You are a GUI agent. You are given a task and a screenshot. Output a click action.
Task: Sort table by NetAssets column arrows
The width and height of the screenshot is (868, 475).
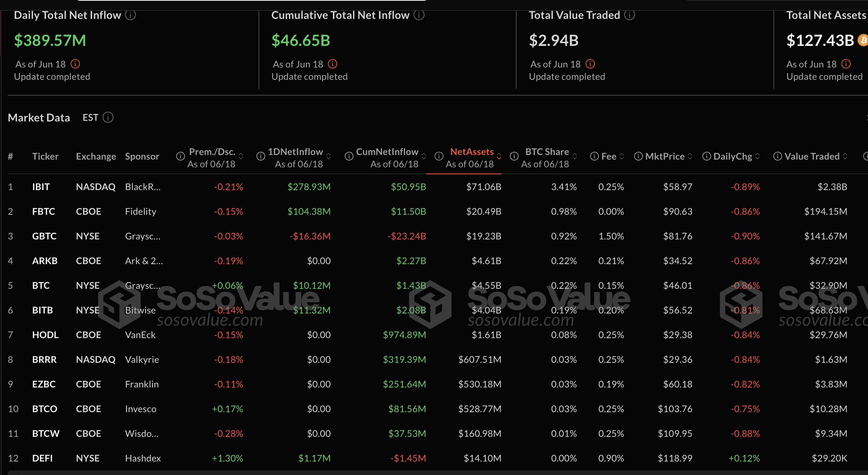click(499, 156)
